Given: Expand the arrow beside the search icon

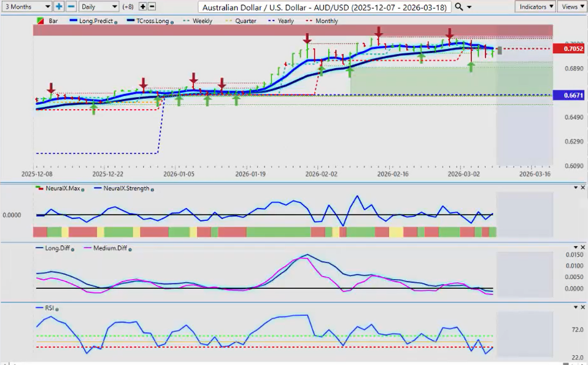Looking at the screenshot, I should tap(470, 7).
